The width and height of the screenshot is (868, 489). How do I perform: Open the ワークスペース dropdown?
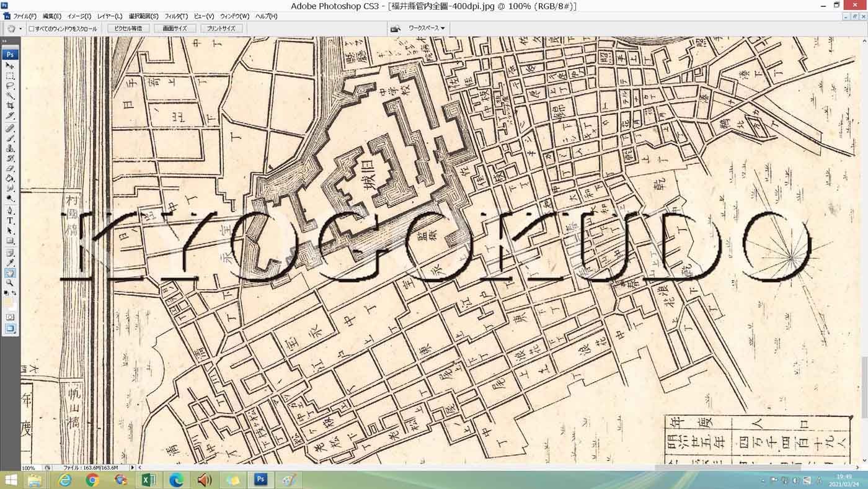pyautogui.click(x=427, y=29)
